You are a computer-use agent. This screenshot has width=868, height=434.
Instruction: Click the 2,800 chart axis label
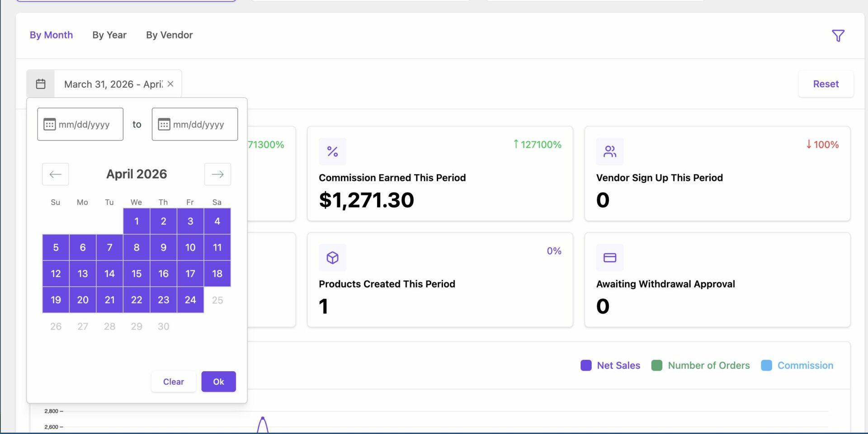[52, 411]
